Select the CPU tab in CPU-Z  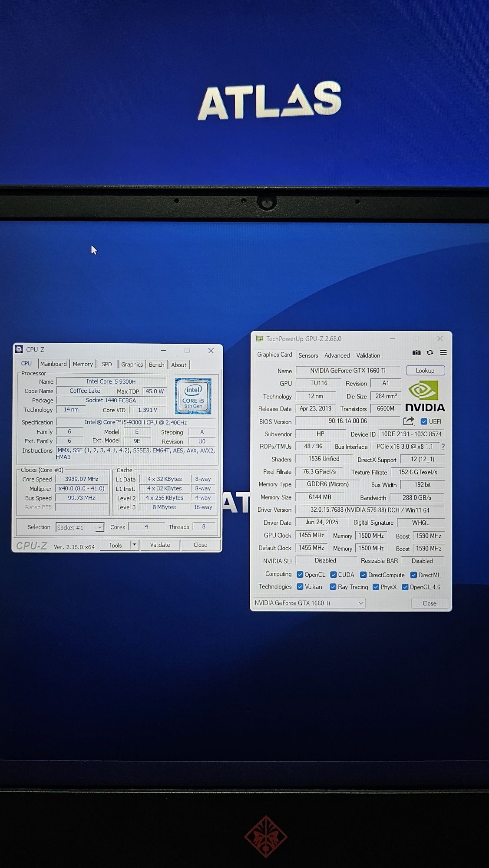pyautogui.click(x=26, y=364)
